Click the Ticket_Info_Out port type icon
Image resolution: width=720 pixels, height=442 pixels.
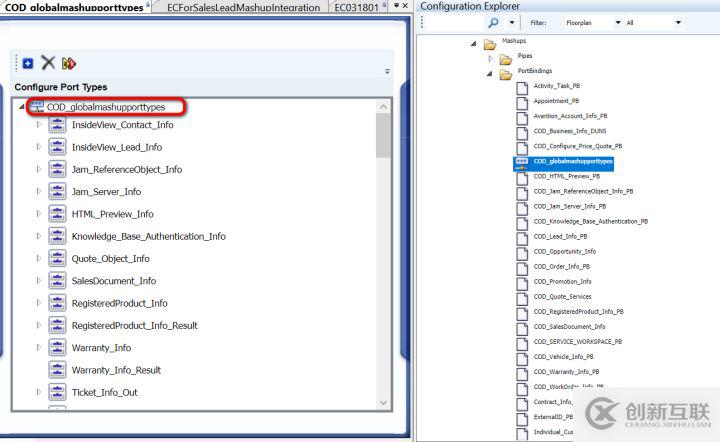(57, 392)
